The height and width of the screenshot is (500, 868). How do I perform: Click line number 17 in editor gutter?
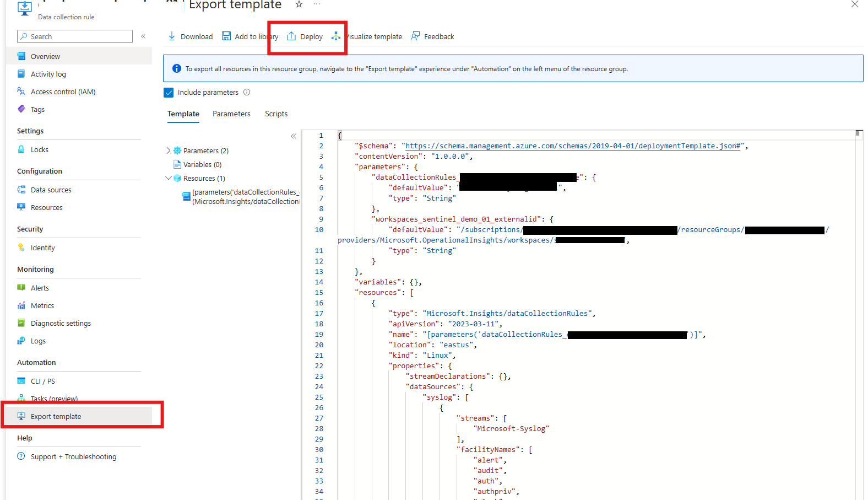click(319, 314)
